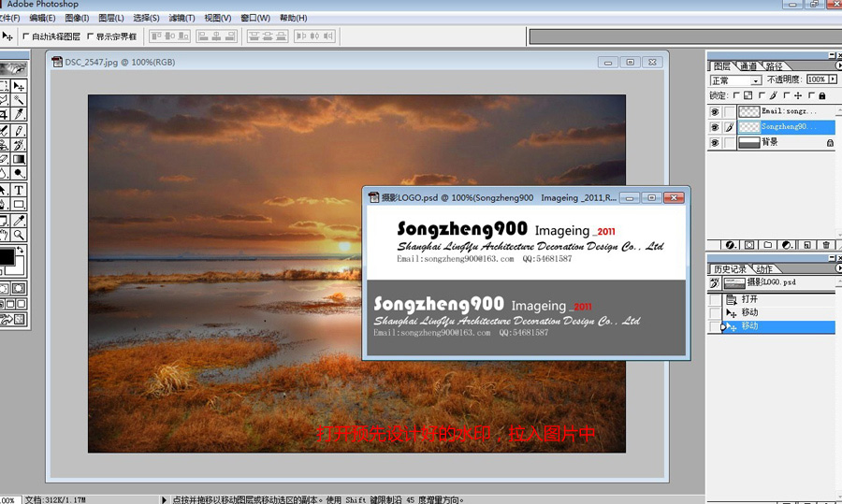This screenshot has width=842, height=504.
Task: Switch to 动作 tab
Action: tap(764, 269)
